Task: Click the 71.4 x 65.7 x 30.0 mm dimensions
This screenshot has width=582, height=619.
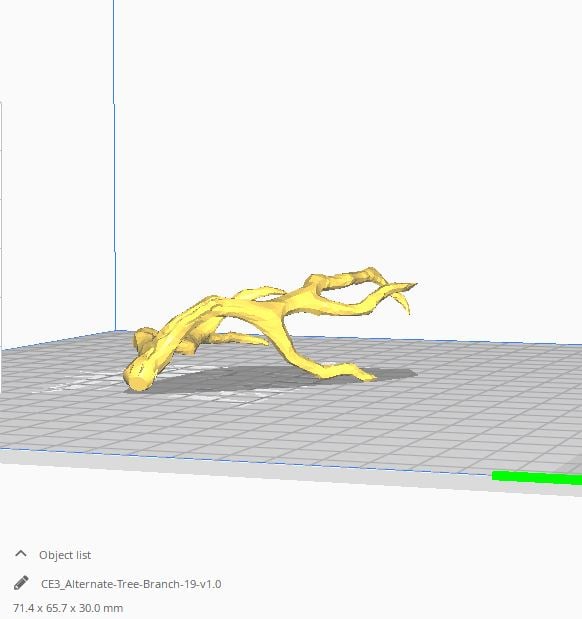Action: [x=68, y=608]
